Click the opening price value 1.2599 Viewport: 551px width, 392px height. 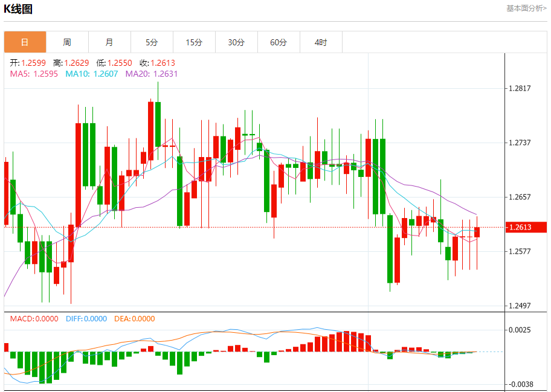(x=33, y=63)
